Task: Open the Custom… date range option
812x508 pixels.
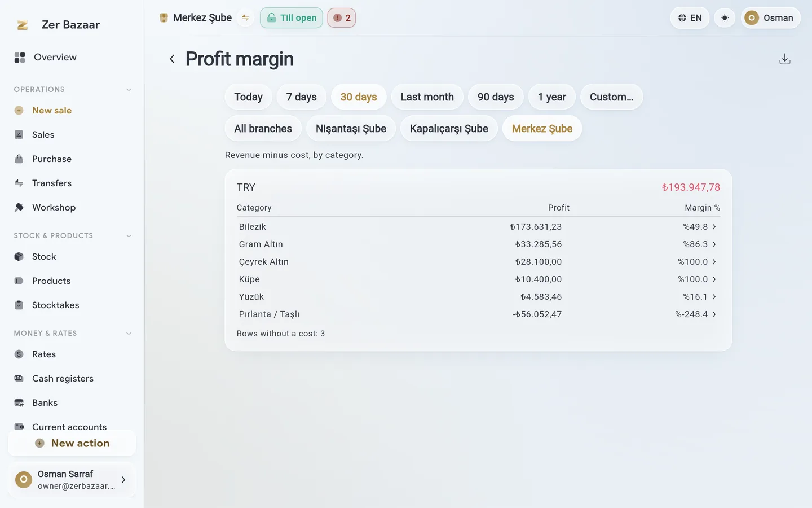Action: click(x=612, y=97)
